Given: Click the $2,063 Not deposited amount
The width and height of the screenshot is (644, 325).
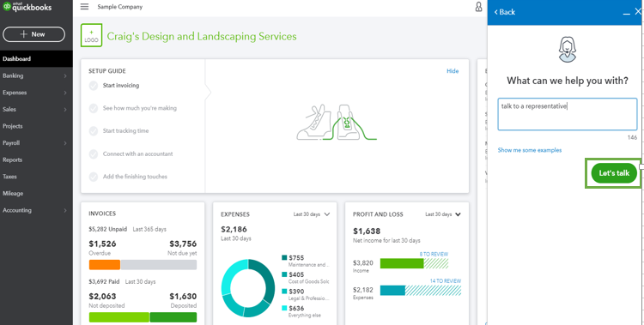Looking at the screenshot, I should (102, 297).
